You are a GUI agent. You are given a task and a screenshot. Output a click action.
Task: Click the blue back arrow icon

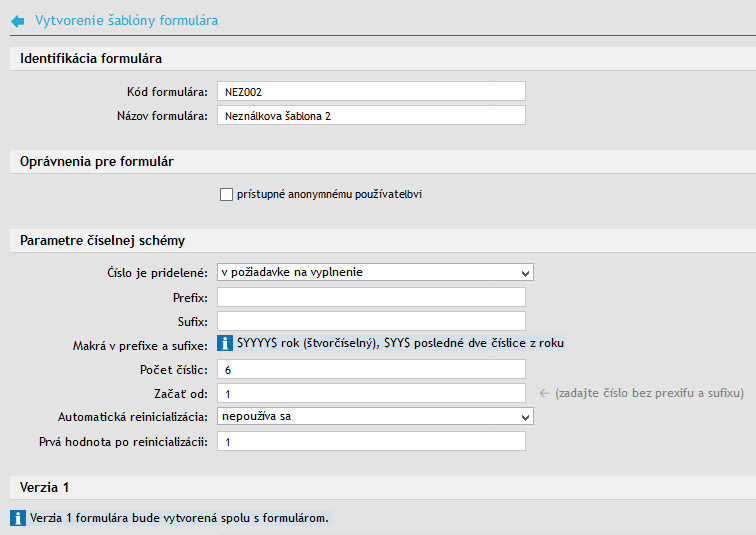point(18,20)
